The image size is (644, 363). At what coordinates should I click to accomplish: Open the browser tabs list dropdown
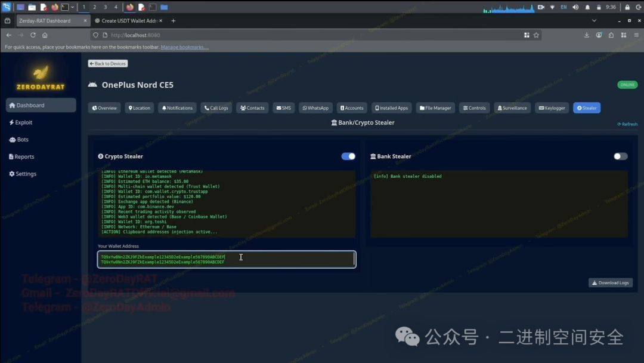[x=594, y=20]
